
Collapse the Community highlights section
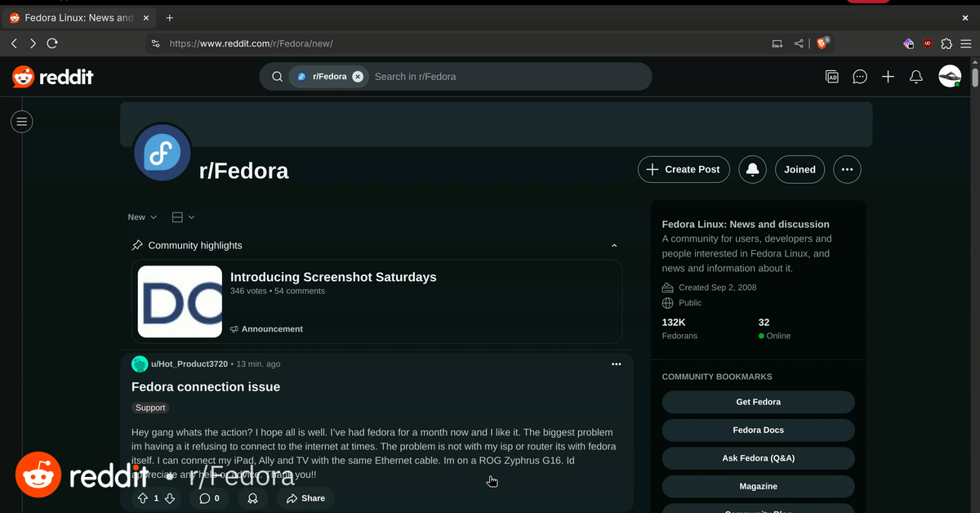click(614, 245)
